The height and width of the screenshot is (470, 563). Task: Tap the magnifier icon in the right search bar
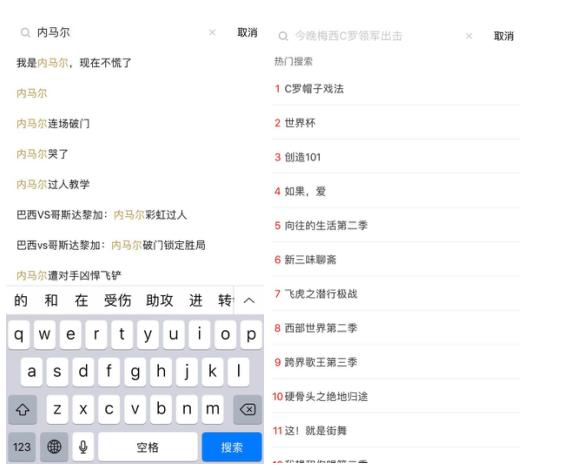[x=283, y=36]
